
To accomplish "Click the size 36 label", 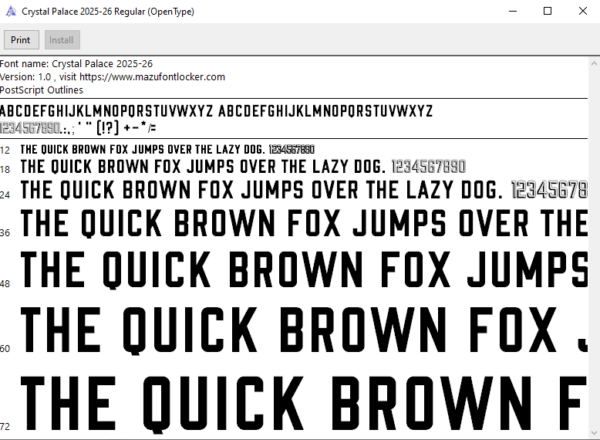I will click(x=5, y=233).
